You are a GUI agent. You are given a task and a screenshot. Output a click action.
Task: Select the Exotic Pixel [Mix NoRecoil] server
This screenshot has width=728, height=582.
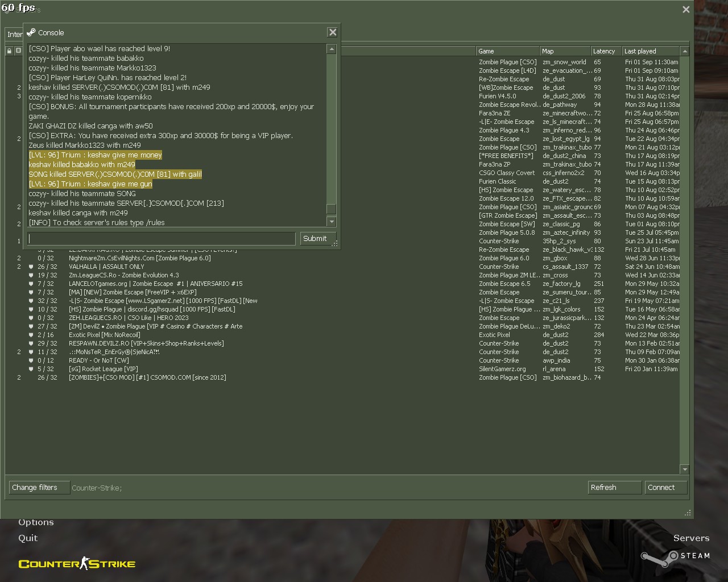pos(342,335)
